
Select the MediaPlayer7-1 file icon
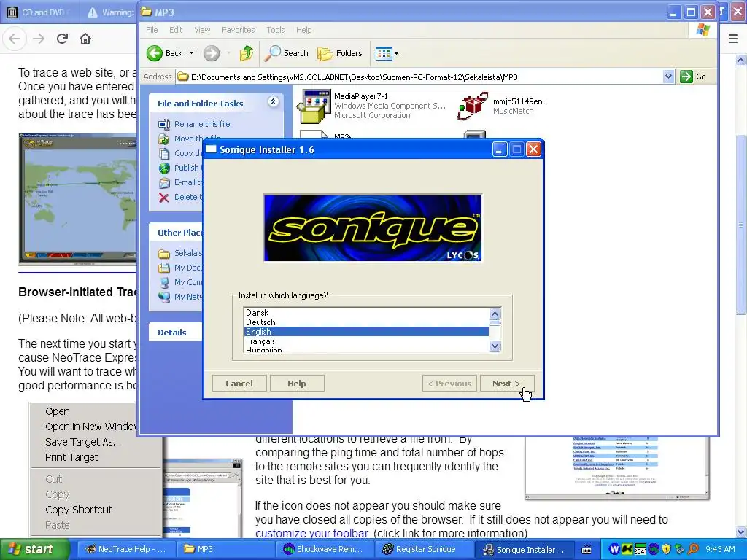[x=314, y=106]
